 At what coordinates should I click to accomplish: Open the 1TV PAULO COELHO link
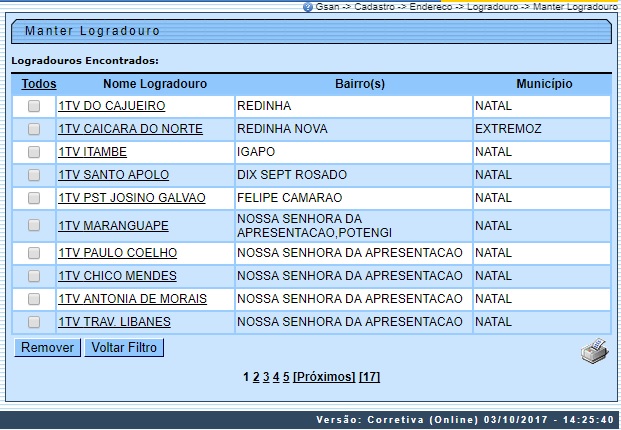pyautogui.click(x=118, y=253)
